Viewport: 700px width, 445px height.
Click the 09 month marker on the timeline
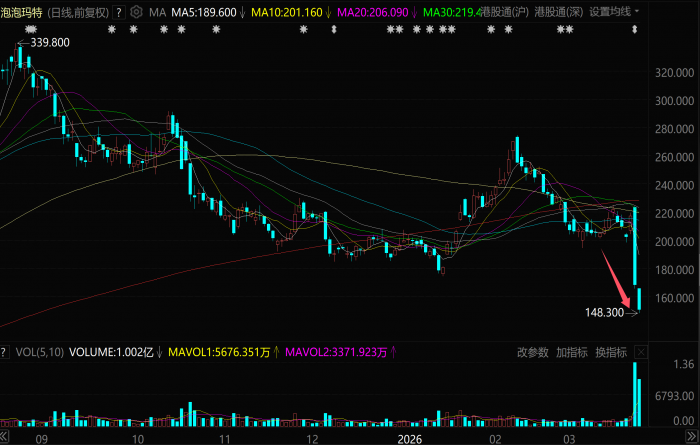pyautogui.click(x=42, y=439)
